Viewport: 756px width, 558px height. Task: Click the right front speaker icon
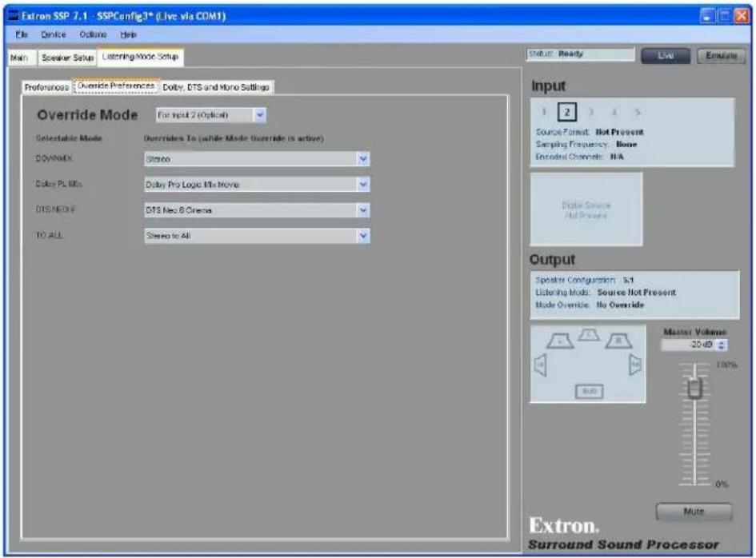tap(618, 341)
